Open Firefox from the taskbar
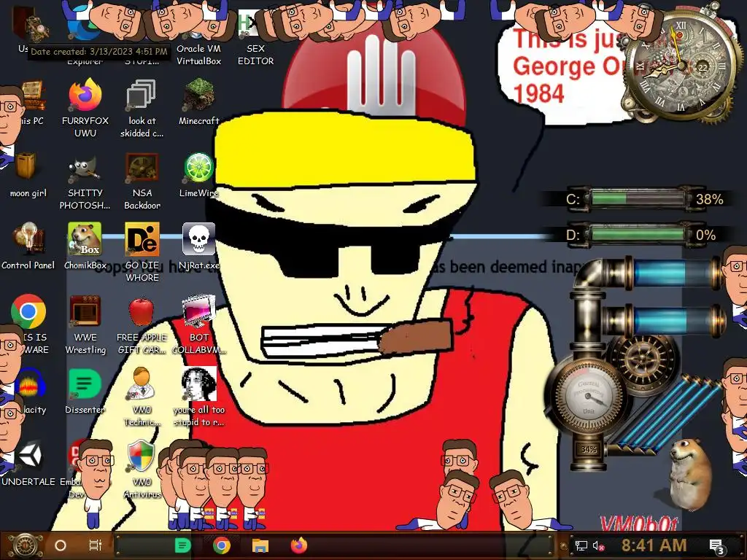 [298, 545]
